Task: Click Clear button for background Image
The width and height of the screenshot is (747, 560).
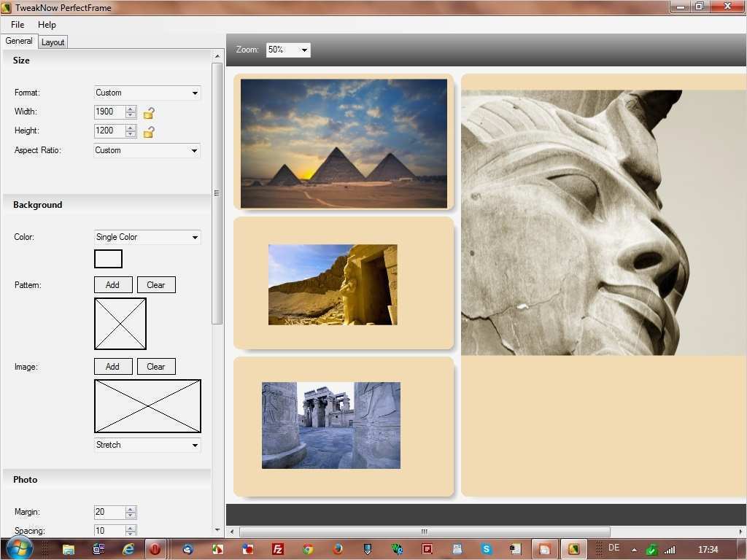Action: point(156,367)
